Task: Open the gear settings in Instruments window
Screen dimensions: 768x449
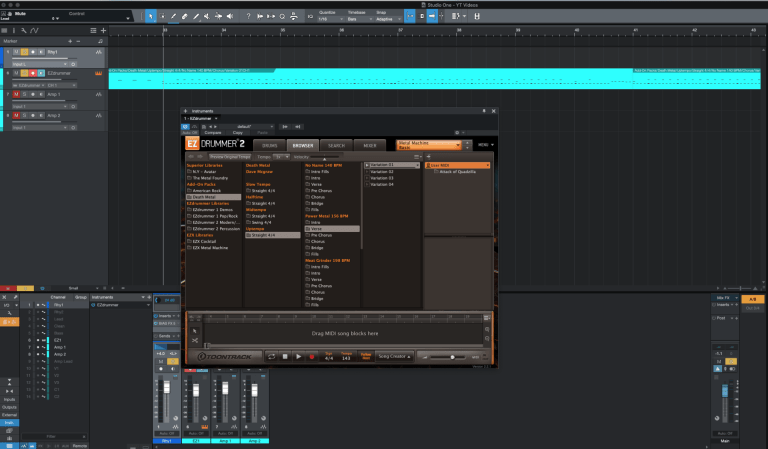Action: pos(457,133)
